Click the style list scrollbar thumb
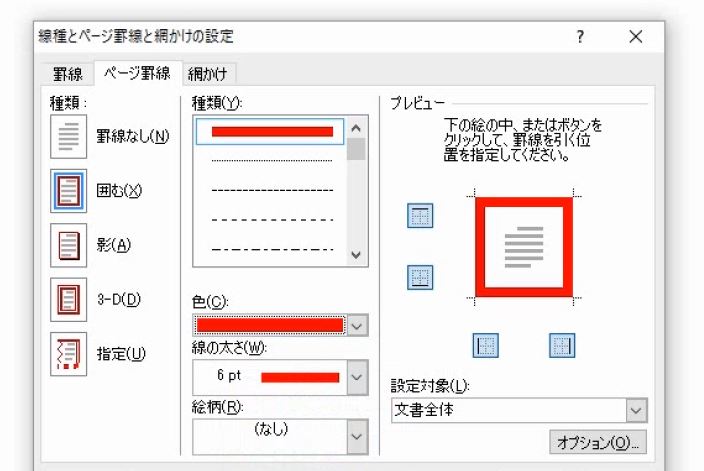Image resolution: width=704 pixels, height=471 pixels. (x=356, y=149)
